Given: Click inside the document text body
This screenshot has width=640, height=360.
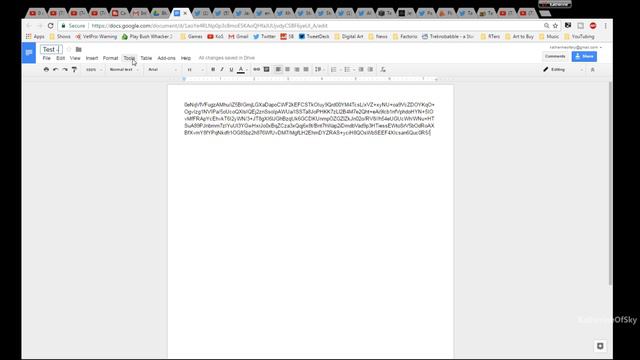Looking at the screenshot, I should pyautogui.click(x=309, y=119).
